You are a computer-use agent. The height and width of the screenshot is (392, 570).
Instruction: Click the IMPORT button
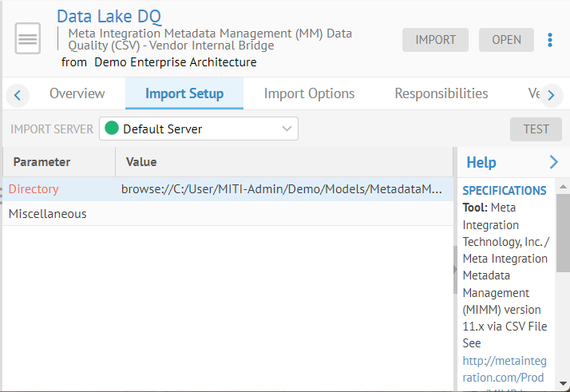pyautogui.click(x=435, y=40)
